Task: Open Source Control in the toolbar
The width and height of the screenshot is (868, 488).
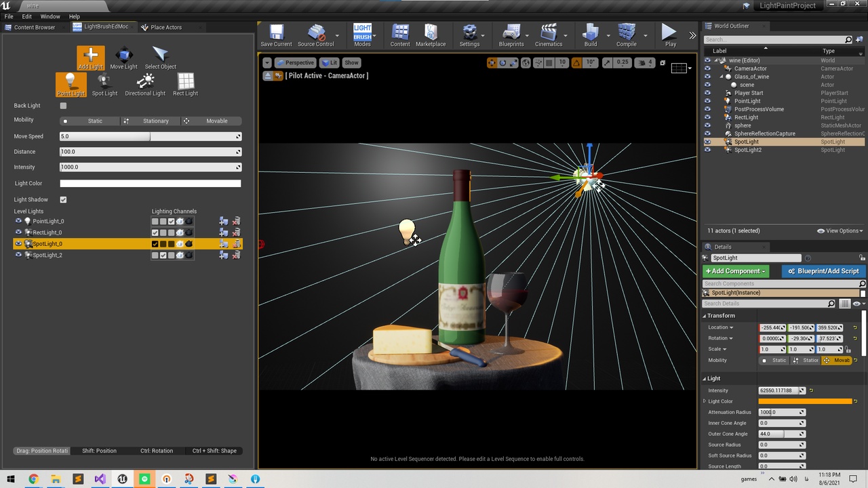Action: [x=315, y=36]
